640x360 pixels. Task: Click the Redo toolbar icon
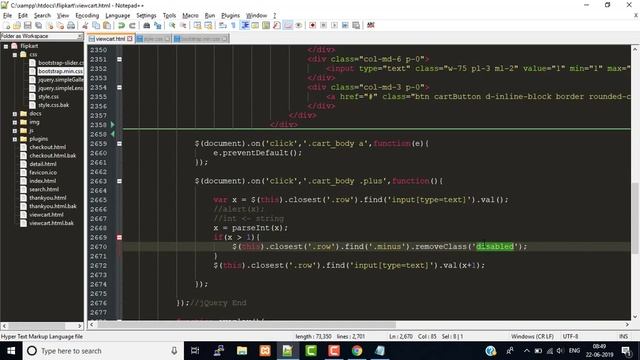point(132,25)
